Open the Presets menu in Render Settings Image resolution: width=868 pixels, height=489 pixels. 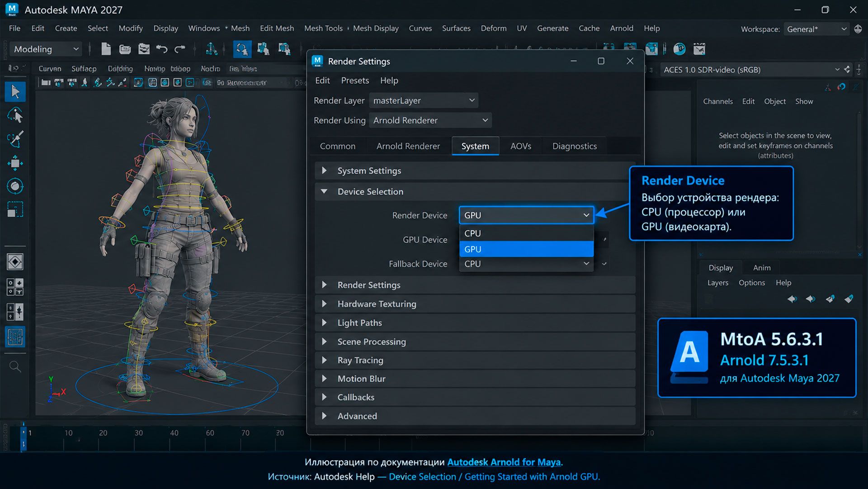pyautogui.click(x=355, y=81)
